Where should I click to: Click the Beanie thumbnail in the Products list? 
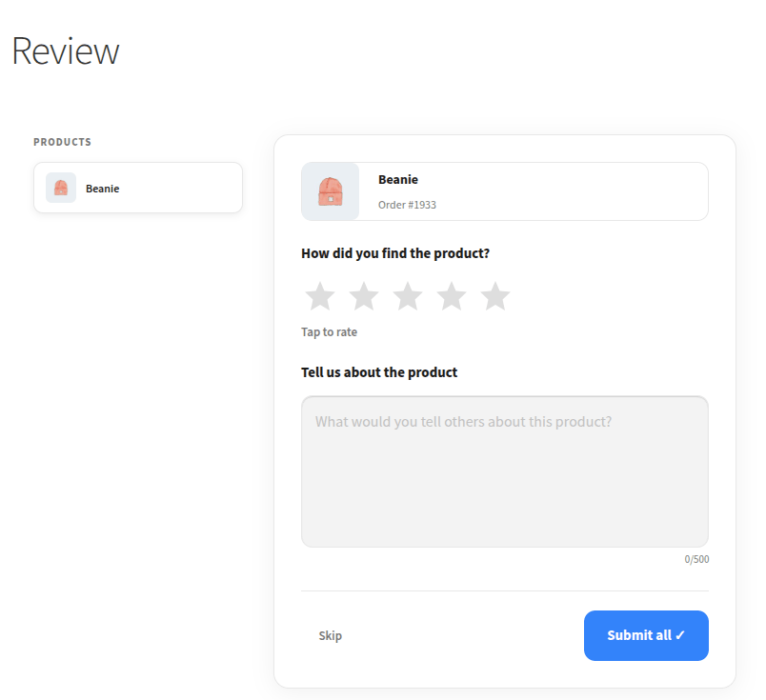tap(61, 188)
